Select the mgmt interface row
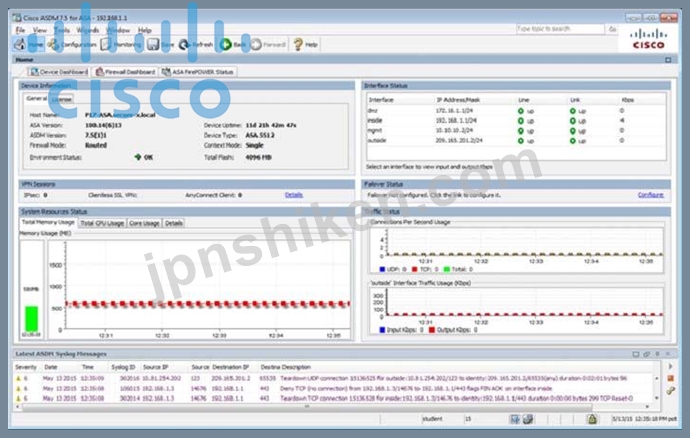690x438 pixels. tap(516, 131)
